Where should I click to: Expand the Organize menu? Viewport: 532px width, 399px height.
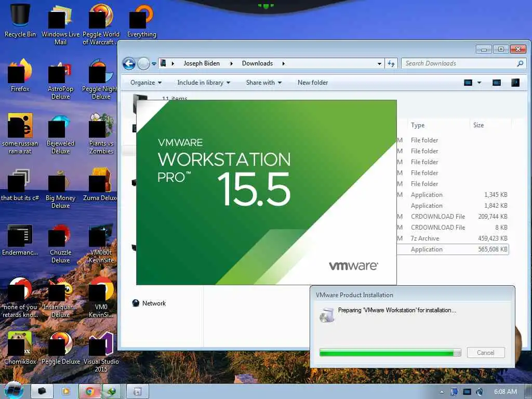click(x=146, y=83)
